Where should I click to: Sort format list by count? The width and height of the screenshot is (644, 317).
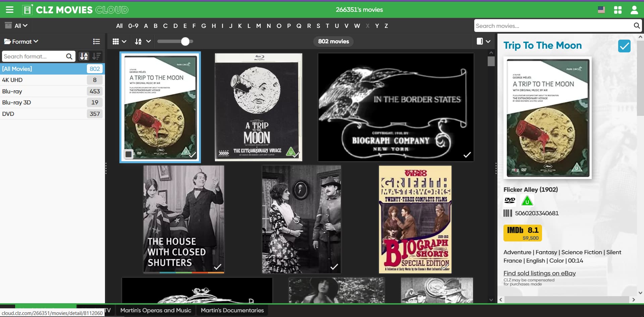click(97, 56)
